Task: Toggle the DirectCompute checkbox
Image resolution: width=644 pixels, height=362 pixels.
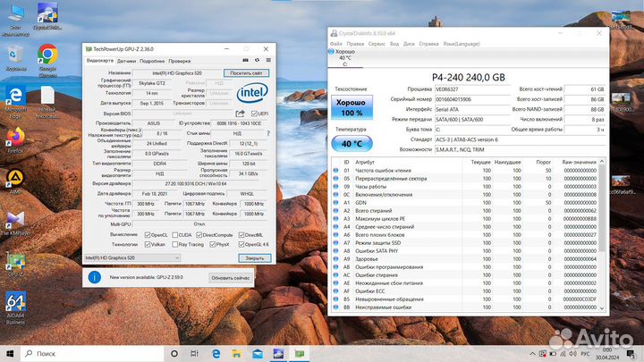Action: 199,235
